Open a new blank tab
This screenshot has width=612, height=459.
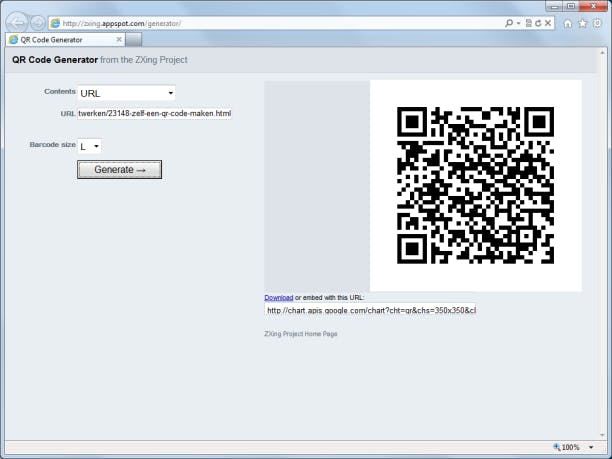[x=133, y=40]
